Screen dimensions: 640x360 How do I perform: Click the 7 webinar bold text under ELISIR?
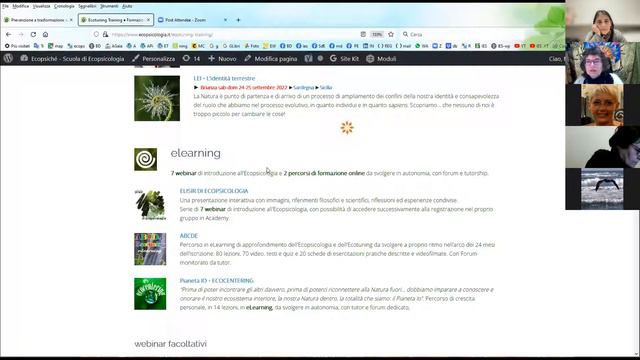213,209
